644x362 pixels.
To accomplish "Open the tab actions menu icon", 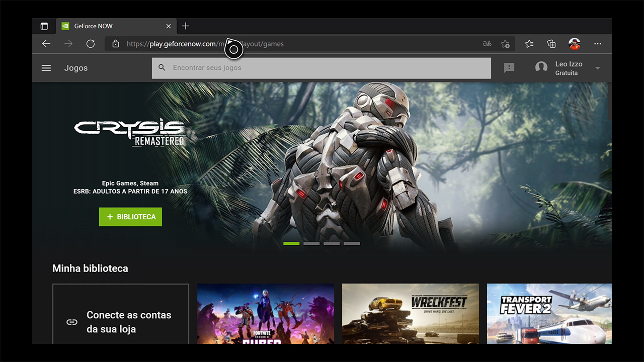I will click(44, 26).
